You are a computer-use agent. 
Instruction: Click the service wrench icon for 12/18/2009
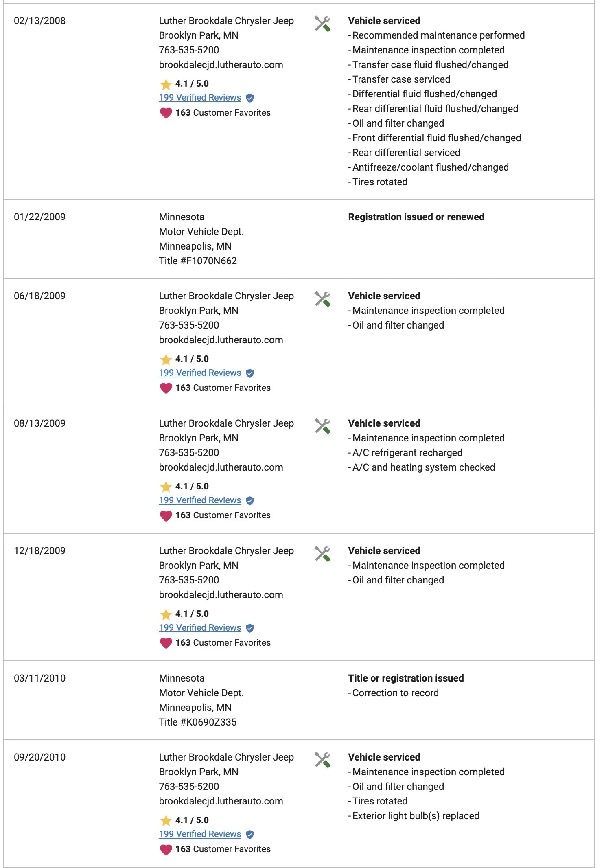pos(322,554)
